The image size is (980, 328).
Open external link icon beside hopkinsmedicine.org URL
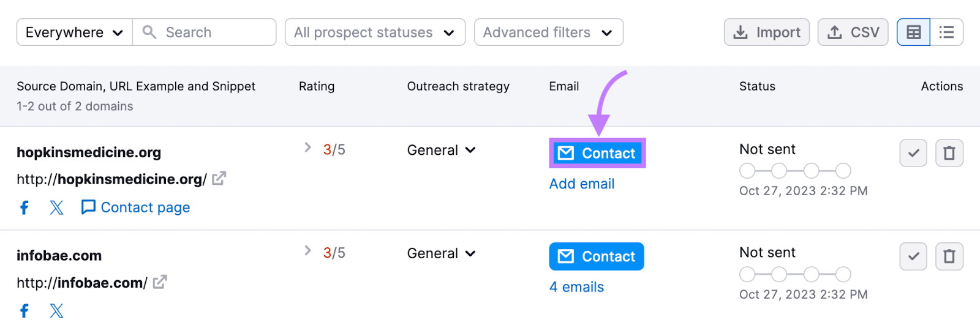pyautogui.click(x=219, y=179)
